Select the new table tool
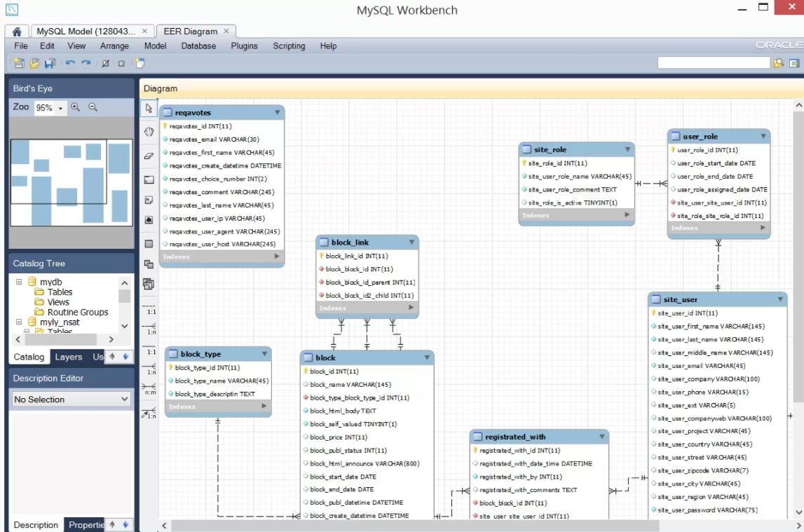This screenshot has width=804, height=532. click(x=149, y=244)
